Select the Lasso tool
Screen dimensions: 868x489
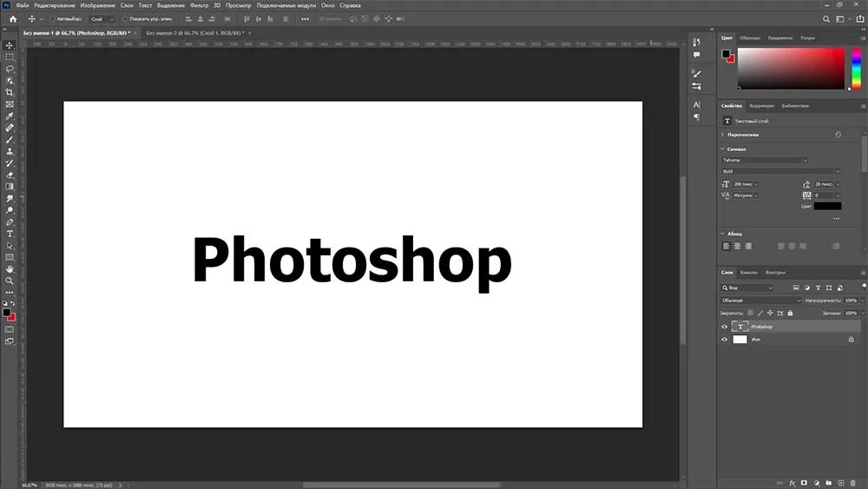10,69
